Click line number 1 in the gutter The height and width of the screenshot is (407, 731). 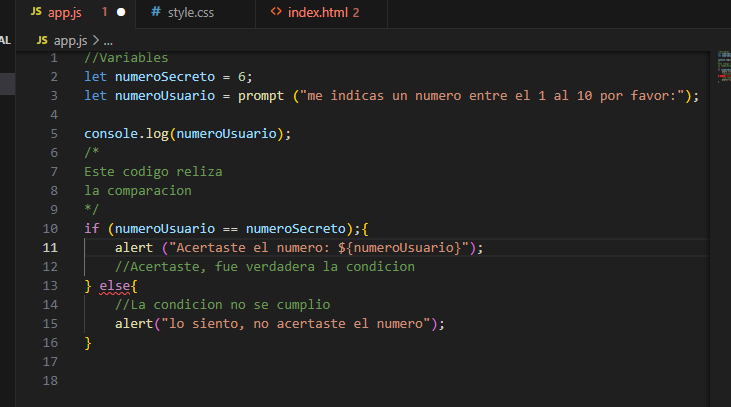click(x=54, y=58)
